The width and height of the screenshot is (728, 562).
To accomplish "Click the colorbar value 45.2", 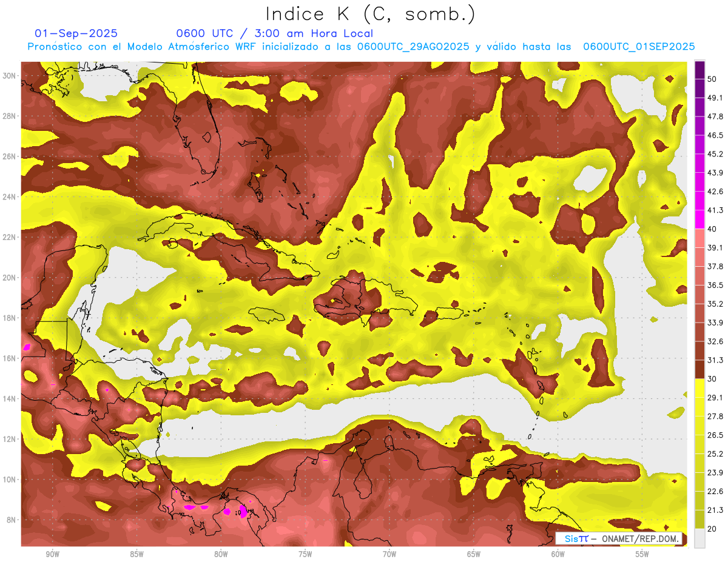I will 715,154.
